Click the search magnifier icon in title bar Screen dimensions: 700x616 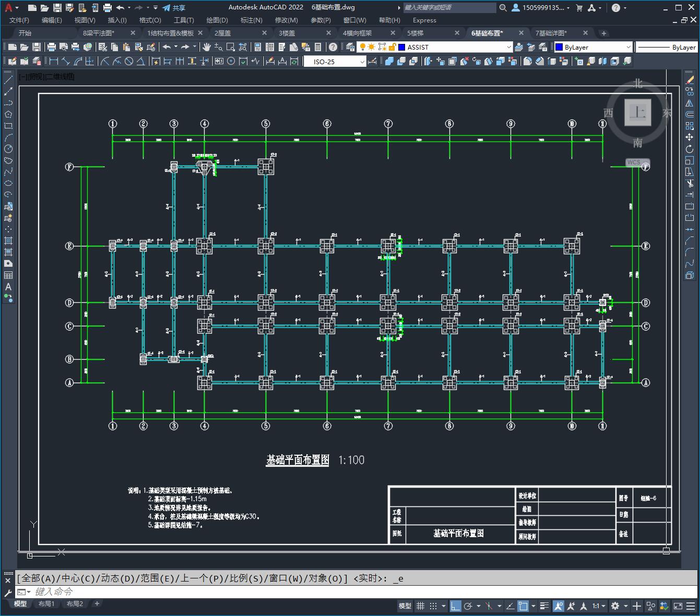click(503, 7)
